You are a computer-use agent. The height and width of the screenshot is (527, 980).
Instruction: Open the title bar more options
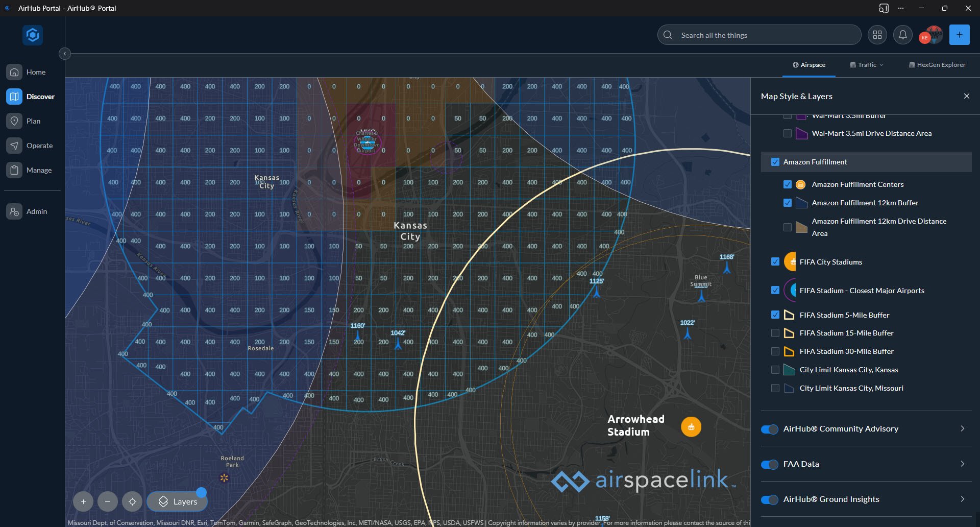click(x=901, y=8)
